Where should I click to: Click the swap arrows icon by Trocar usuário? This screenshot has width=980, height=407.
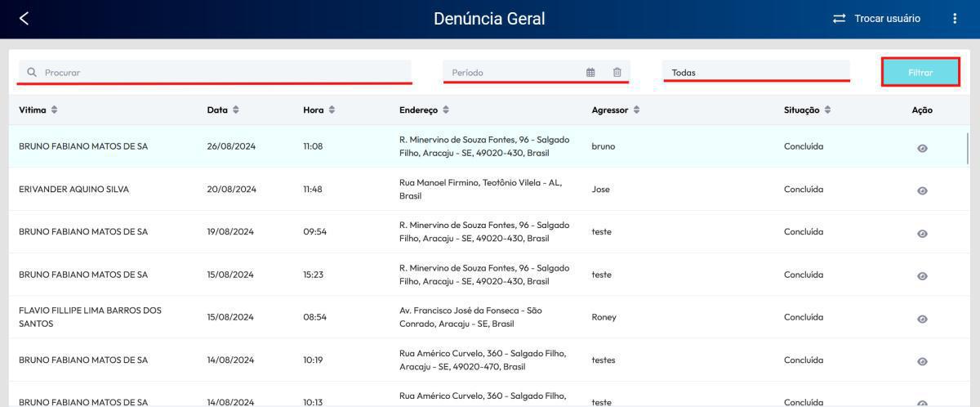pos(839,18)
